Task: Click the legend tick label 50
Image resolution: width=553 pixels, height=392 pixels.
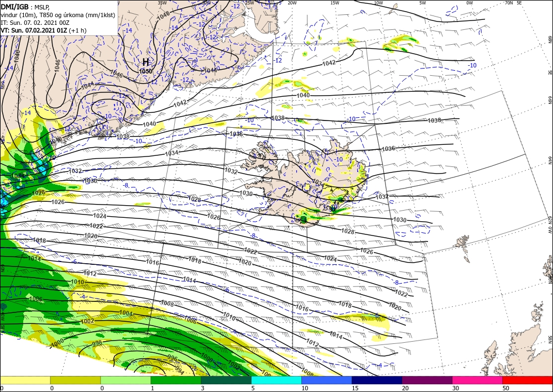Action: click(506, 388)
